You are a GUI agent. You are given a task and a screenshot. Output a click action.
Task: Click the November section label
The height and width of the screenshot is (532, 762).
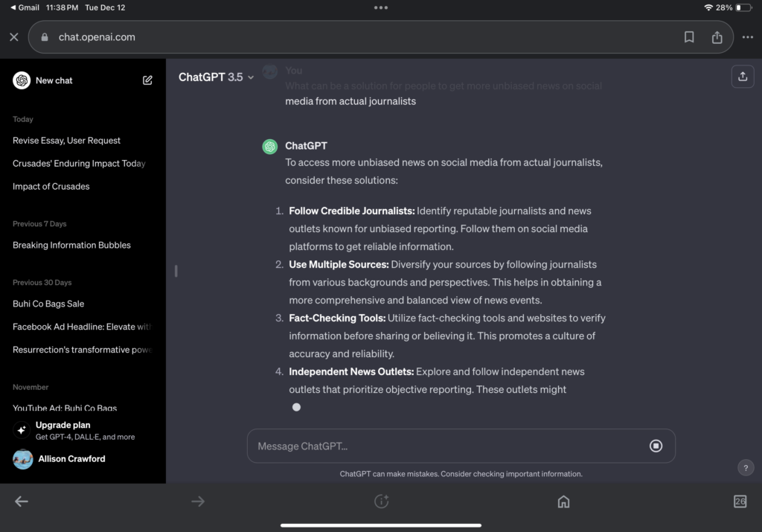[x=31, y=387]
